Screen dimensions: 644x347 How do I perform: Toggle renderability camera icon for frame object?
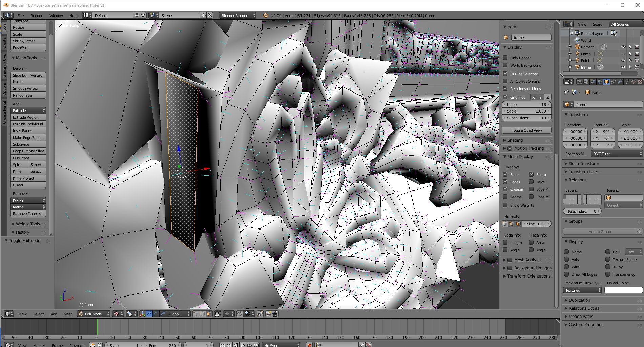637,67
